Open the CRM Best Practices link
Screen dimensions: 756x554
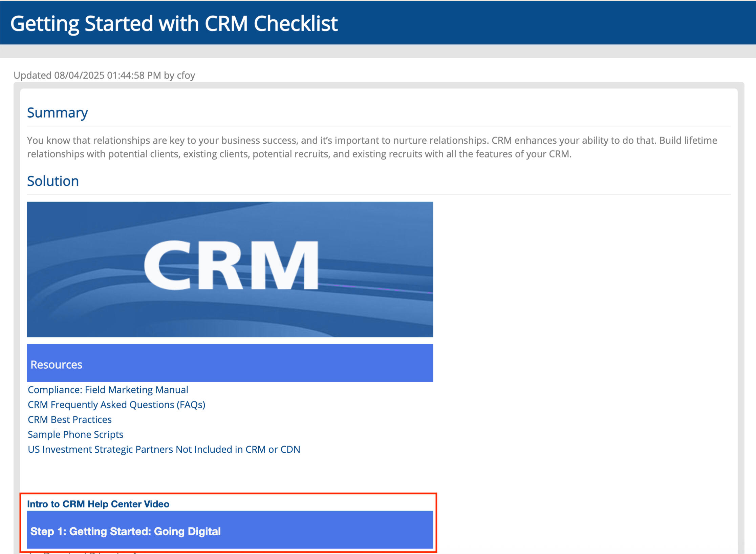[x=70, y=419]
